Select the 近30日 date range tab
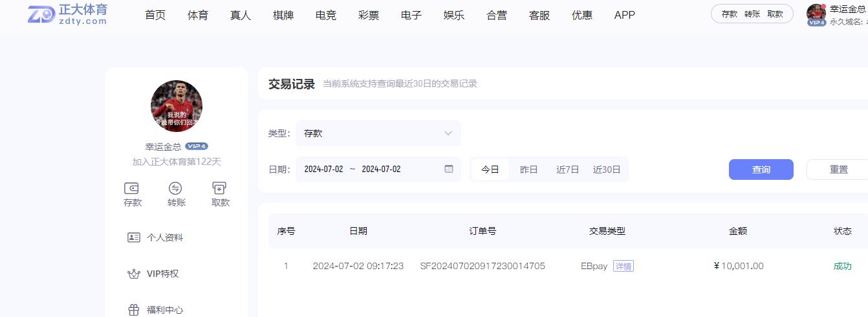The height and width of the screenshot is (317, 868). click(607, 169)
